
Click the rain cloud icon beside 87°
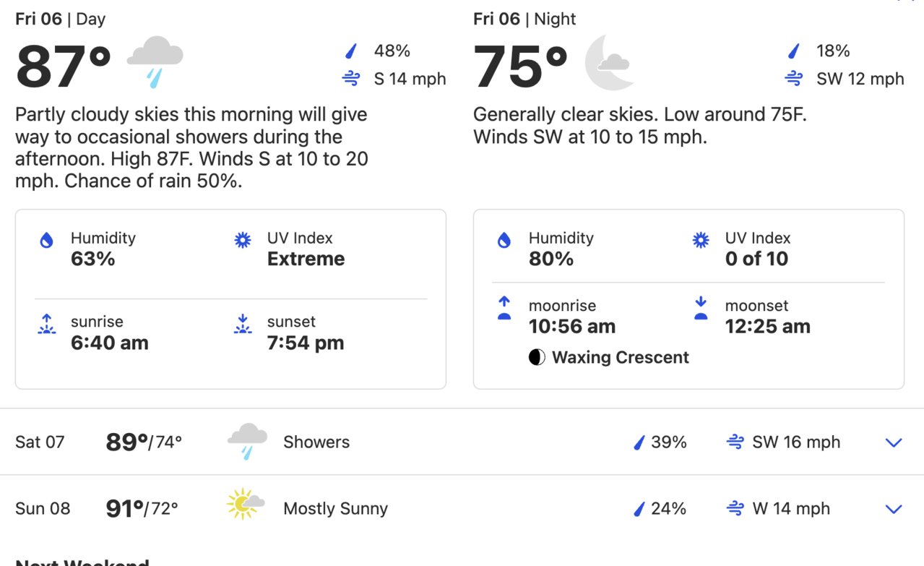coord(155,64)
